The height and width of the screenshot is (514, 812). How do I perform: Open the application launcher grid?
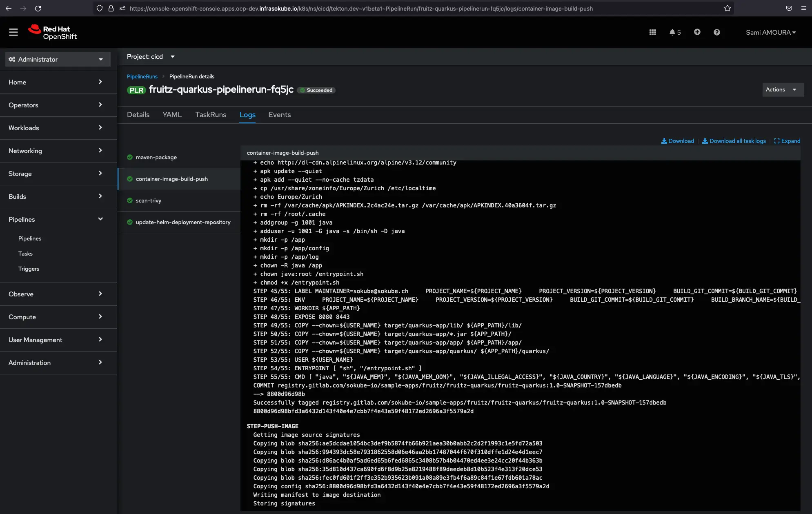click(652, 32)
